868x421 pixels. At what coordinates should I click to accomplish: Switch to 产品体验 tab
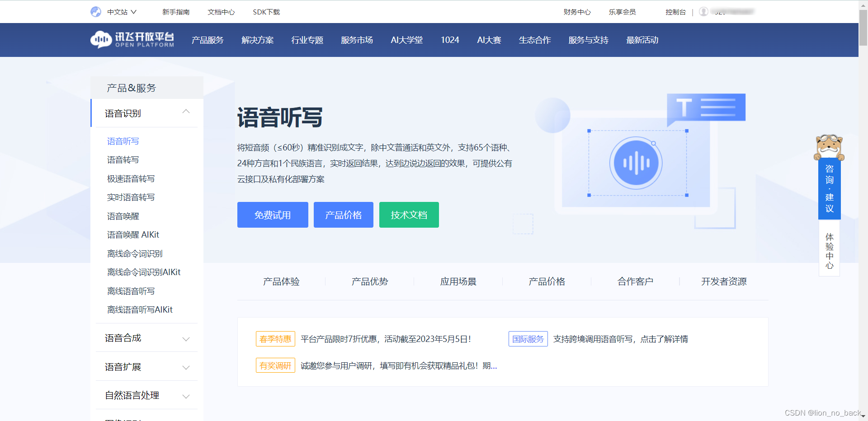281,282
